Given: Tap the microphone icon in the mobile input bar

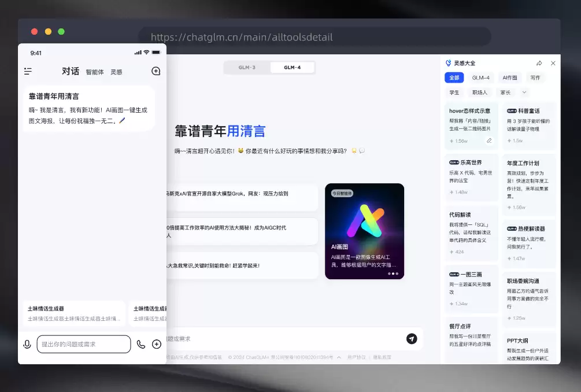Looking at the screenshot, I should (x=27, y=344).
